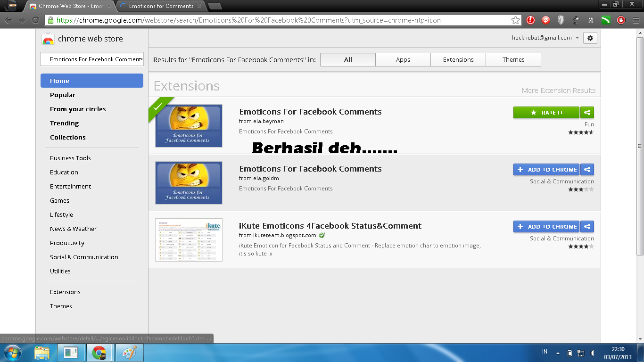Open the Windows Start menu
644x362 pixels.
(12, 353)
